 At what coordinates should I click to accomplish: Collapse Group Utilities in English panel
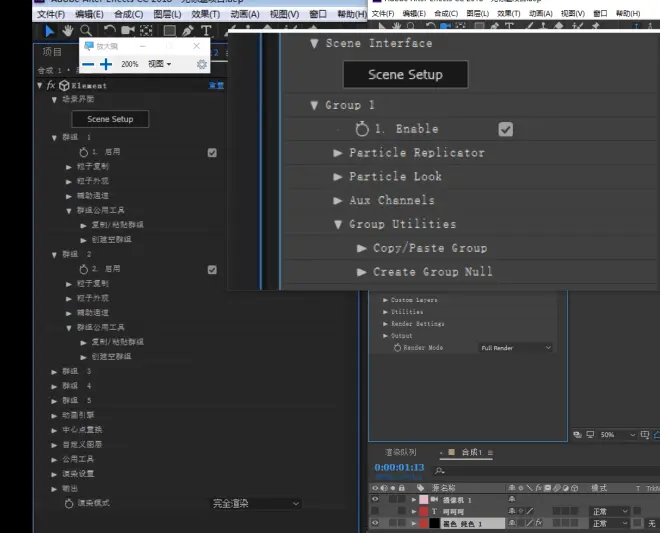[338, 224]
